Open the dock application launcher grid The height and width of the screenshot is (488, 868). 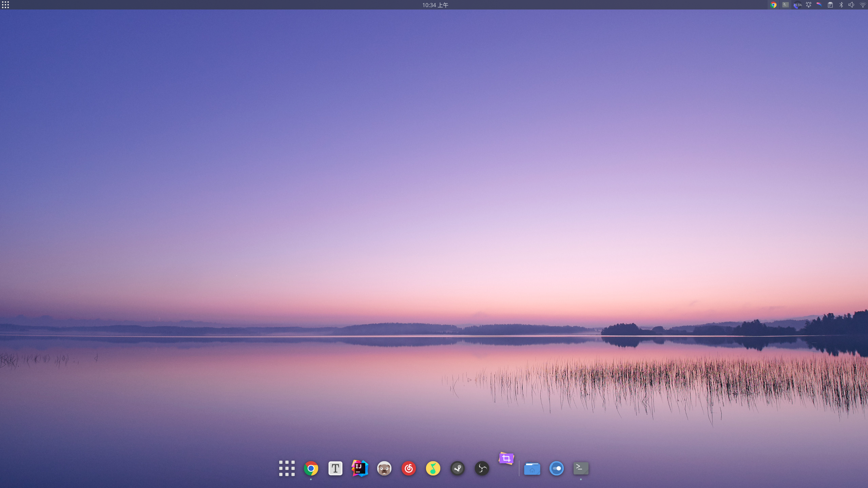pos(287,468)
